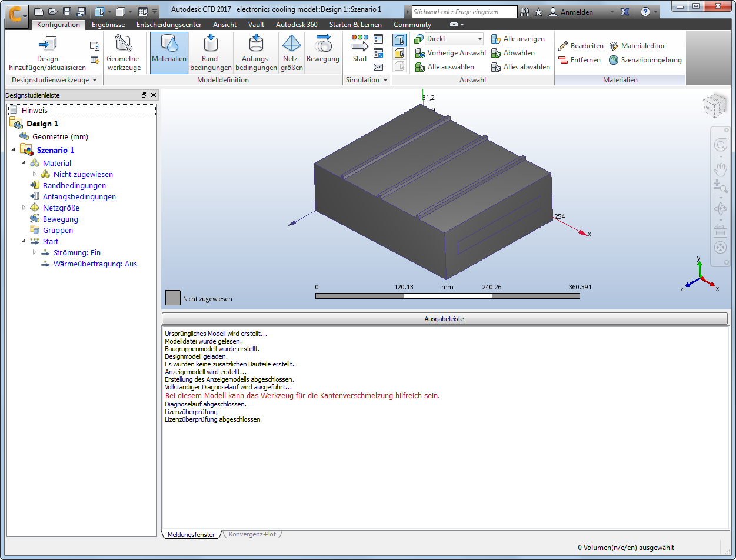
Task: Select the Pan hand tool in navigation bar
Action: pos(720,170)
